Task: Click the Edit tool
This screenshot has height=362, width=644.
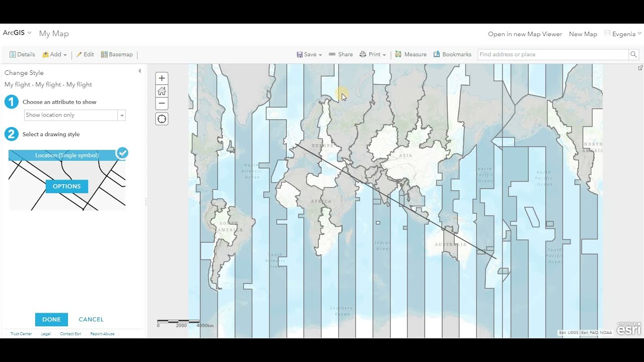Action: tap(85, 54)
